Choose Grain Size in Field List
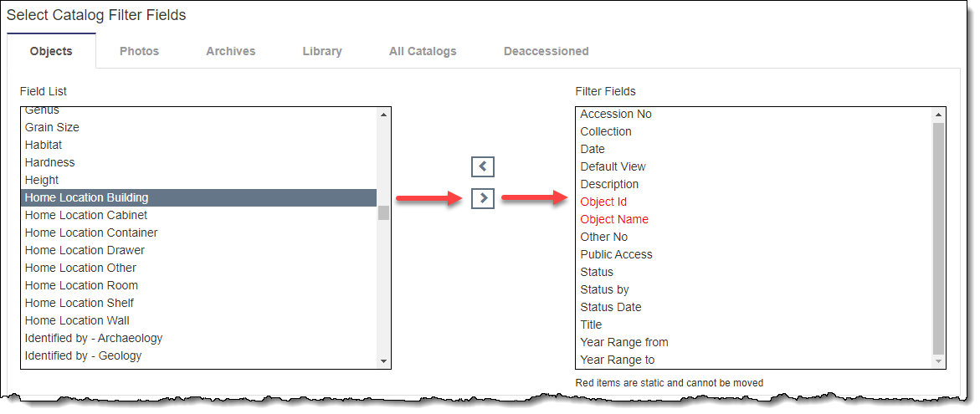This screenshot has width=980, height=414. click(x=52, y=127)
